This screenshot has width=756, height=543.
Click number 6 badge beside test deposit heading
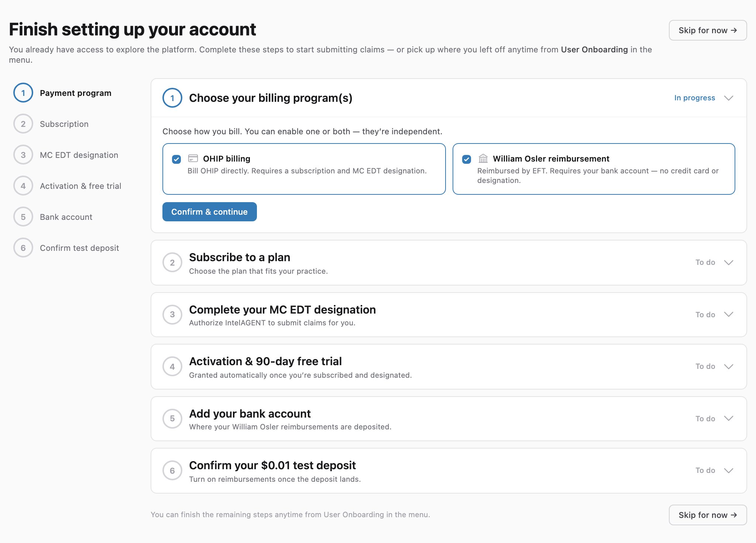172,471
